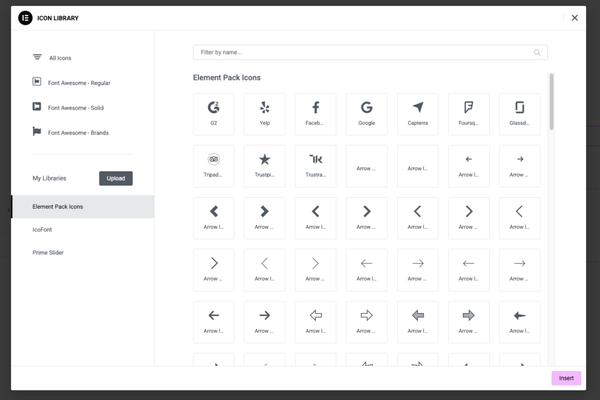Open Font Awesome - Brands library
The height and width of the screenshot is (400, 600).
(x=71, y=132)
